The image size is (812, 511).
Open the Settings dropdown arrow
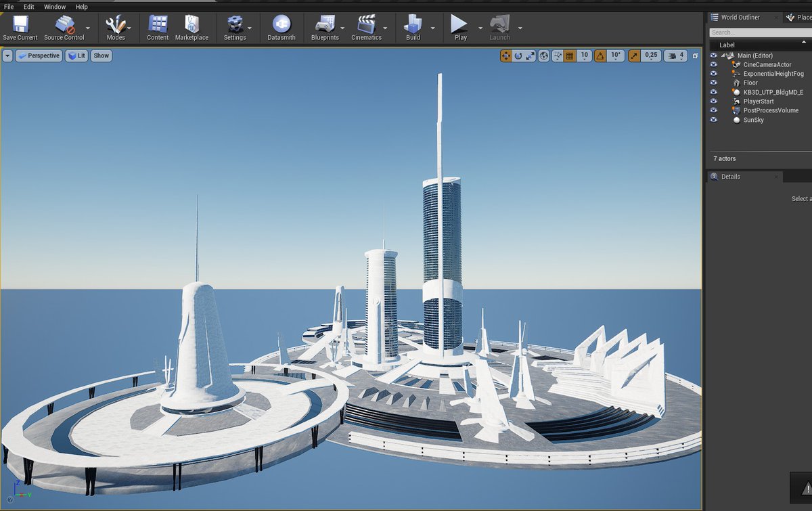pos(250,28)
